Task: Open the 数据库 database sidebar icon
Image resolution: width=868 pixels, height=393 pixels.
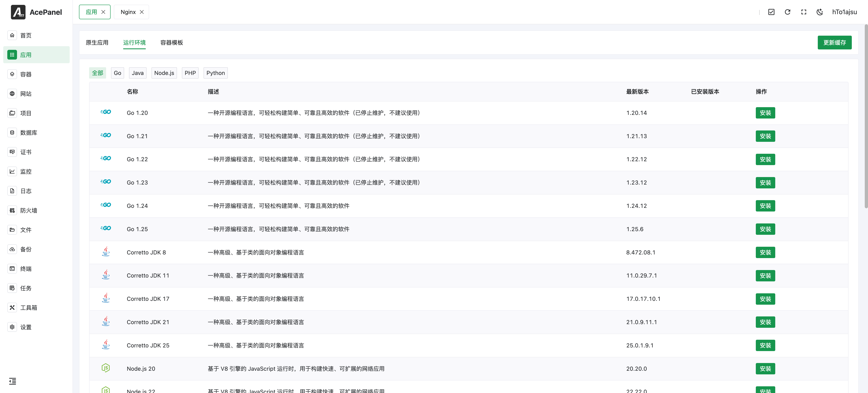Action: tap(12, 132)
